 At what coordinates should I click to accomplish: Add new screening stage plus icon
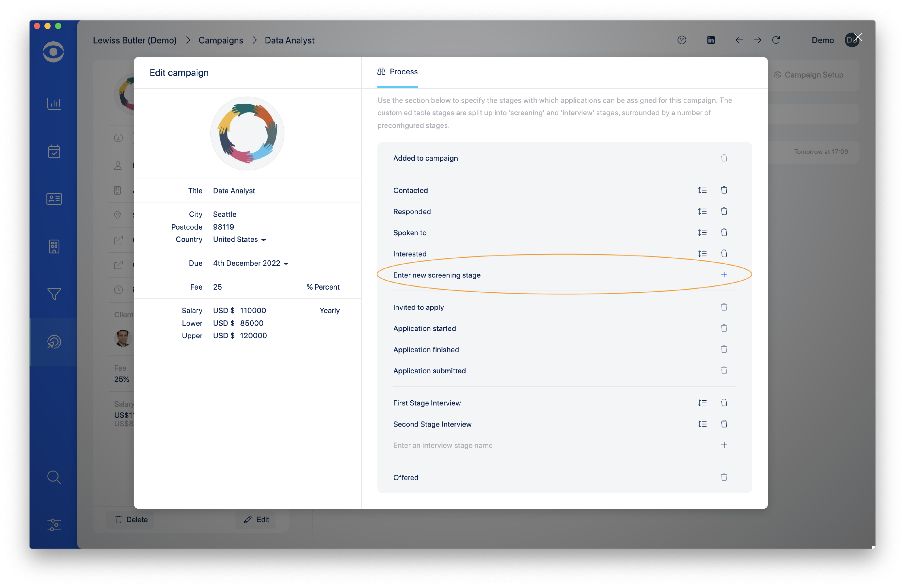click(724, 275)
